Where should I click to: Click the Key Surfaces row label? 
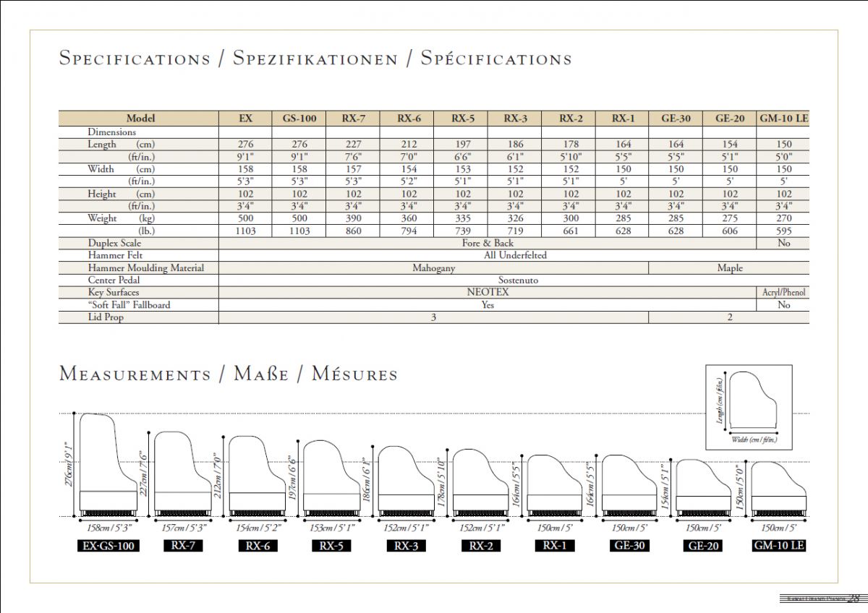114,292
